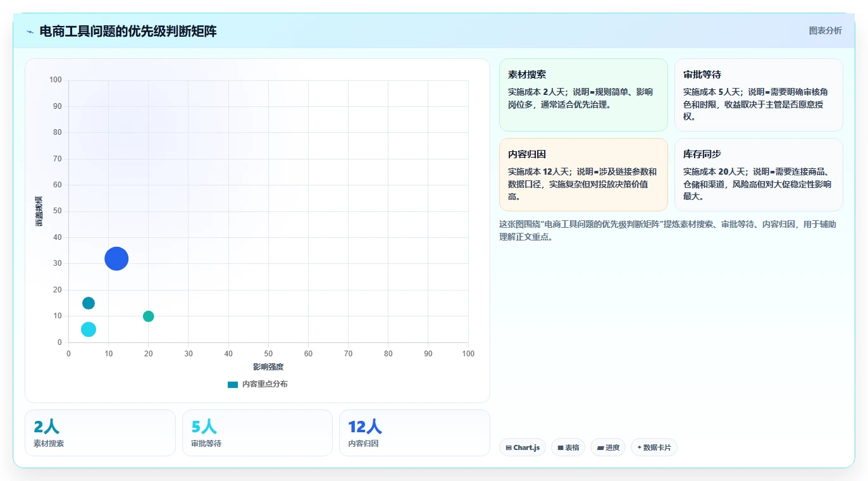Click the 进度 tag chip
The height and width of the screenshot is (481, 868).
click(608, 447)
